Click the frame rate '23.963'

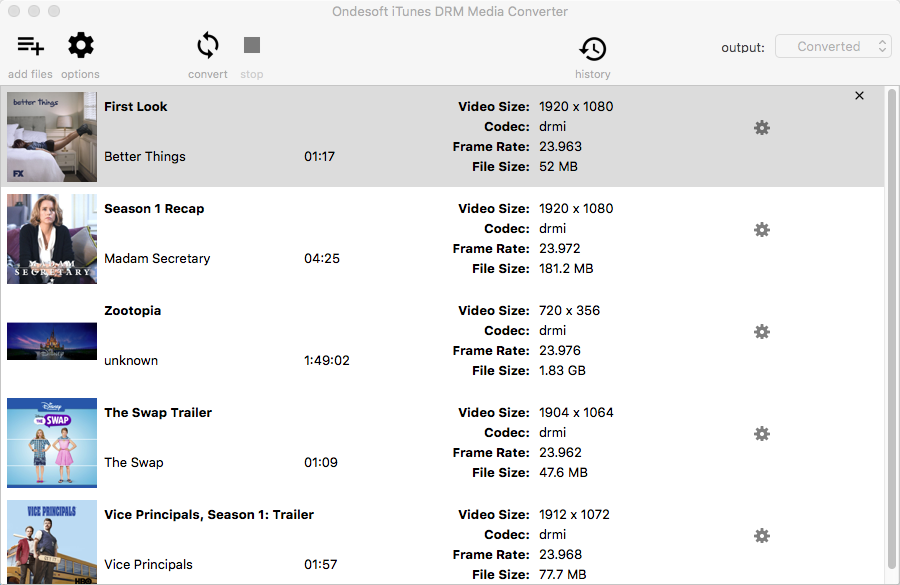[560, 147]
